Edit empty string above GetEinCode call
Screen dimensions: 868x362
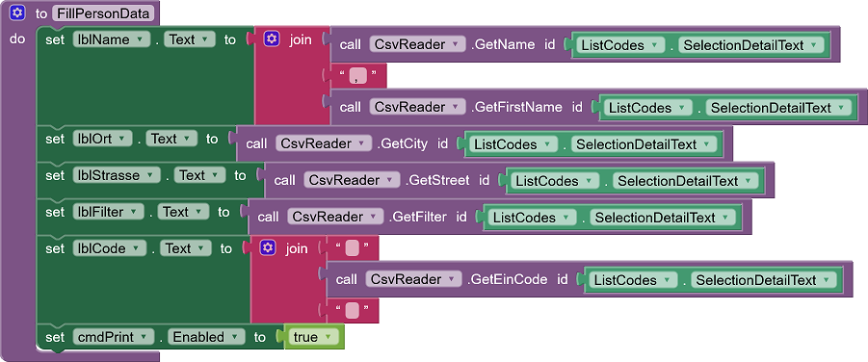point(352,248)
